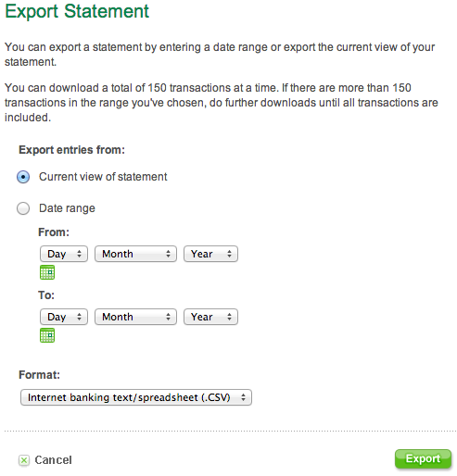Click the Date range label text
Image resolution: width=457 pixels, height=476 pixels.
(67, 208)
